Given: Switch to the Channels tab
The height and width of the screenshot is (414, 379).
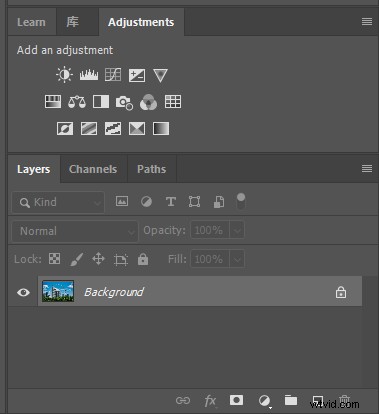Looking at the screenshot, I should (x=93, y=169).
